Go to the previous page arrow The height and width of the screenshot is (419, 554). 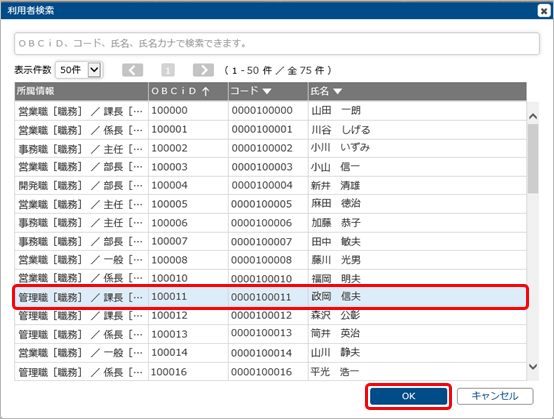(x=132, y=70)
